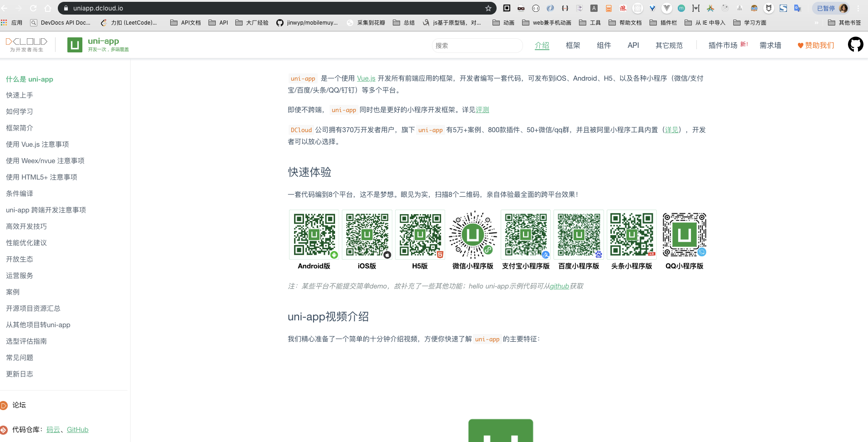Switch to the 框架 nav tab
Image resolution: width=868 pixels, height=442 pixels.
(573, 45)
